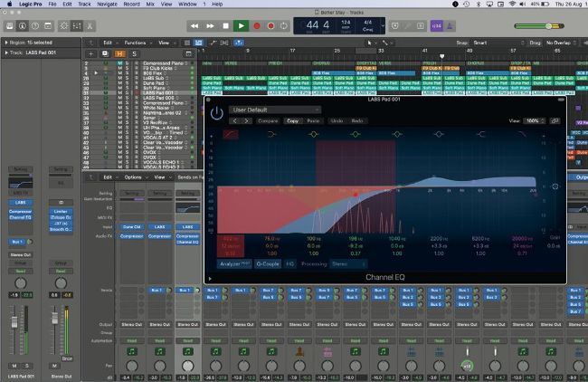This screenshot has width=588, height=382.
Task: Expand the Track: LABS Pad 001 disclosure
Action: point(6,53)
